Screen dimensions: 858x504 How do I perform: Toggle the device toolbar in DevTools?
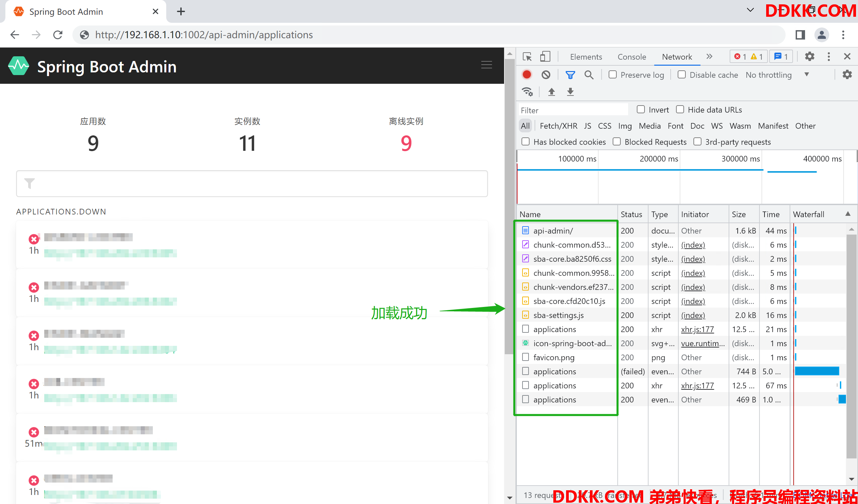click(545, 57)
